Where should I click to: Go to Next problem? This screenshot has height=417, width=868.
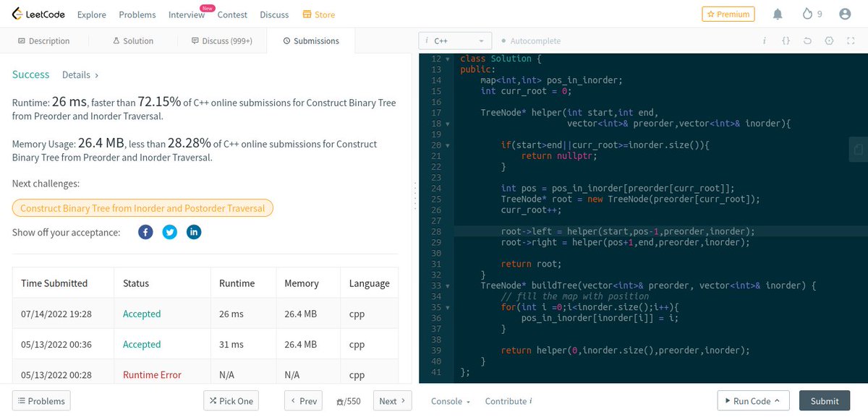[x=393, y=400]
